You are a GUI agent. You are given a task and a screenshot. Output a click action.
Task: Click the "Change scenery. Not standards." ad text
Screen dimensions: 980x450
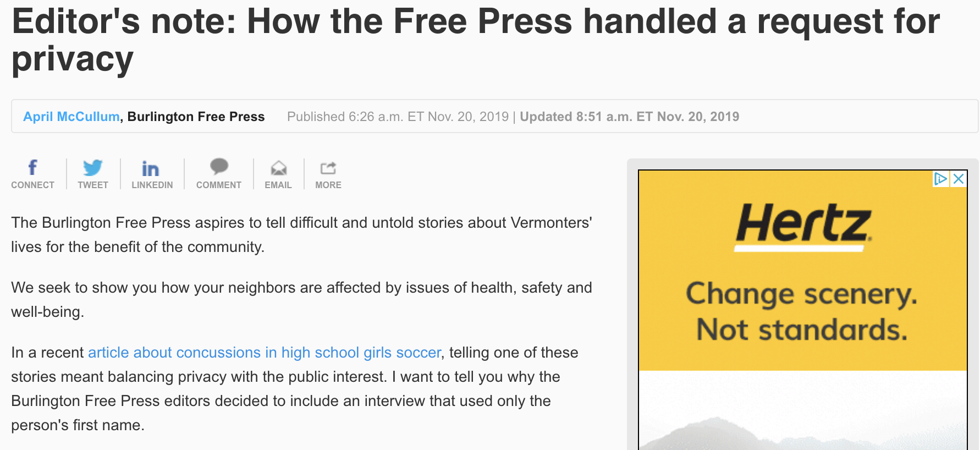(x=802, y=311)
